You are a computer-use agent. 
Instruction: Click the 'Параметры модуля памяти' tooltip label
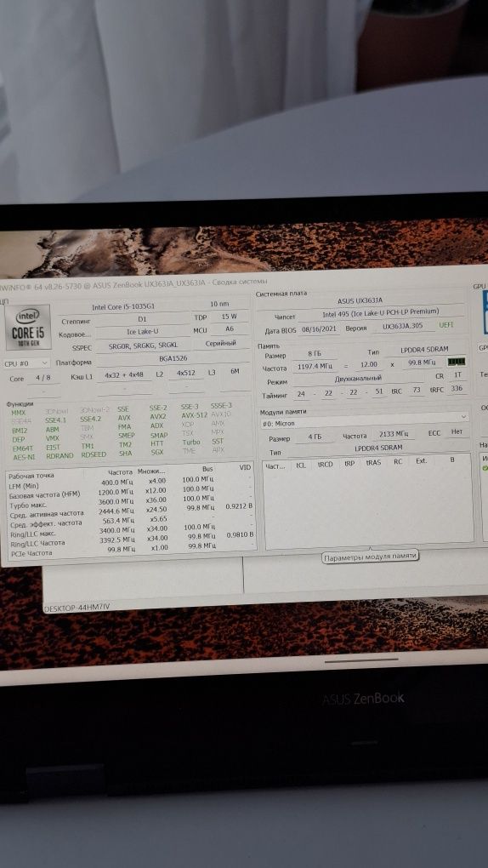coord(370,556)
